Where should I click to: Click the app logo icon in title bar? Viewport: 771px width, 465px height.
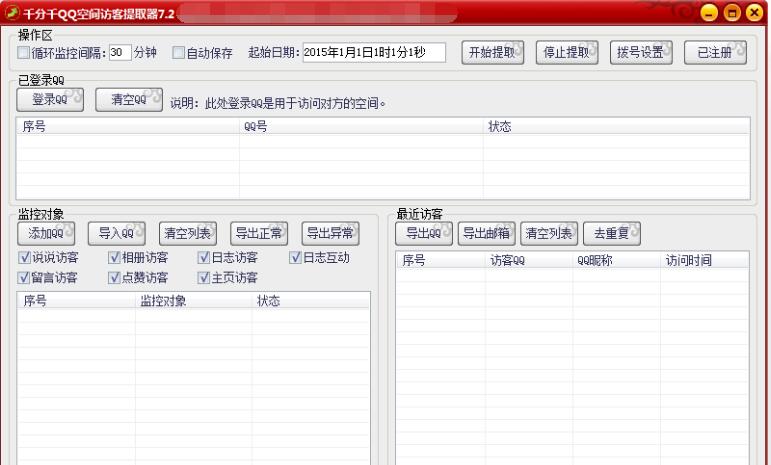pyautogui.click(x=12, y=12)
